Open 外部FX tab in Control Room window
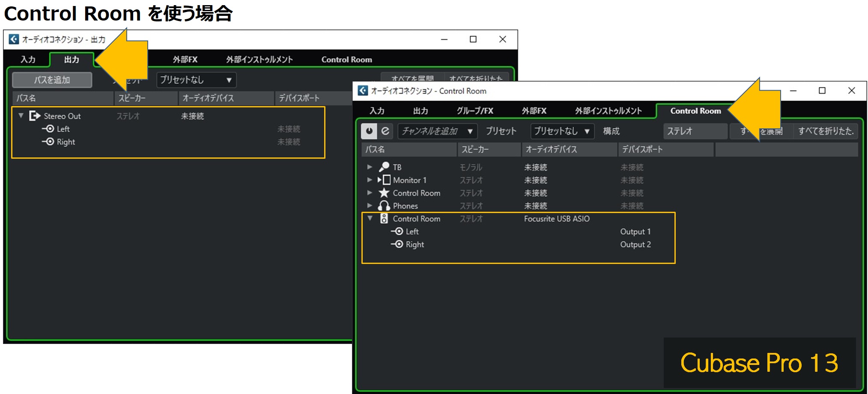Screen dimensions: 868x394 pyautogui.click(x=534, y=111)
